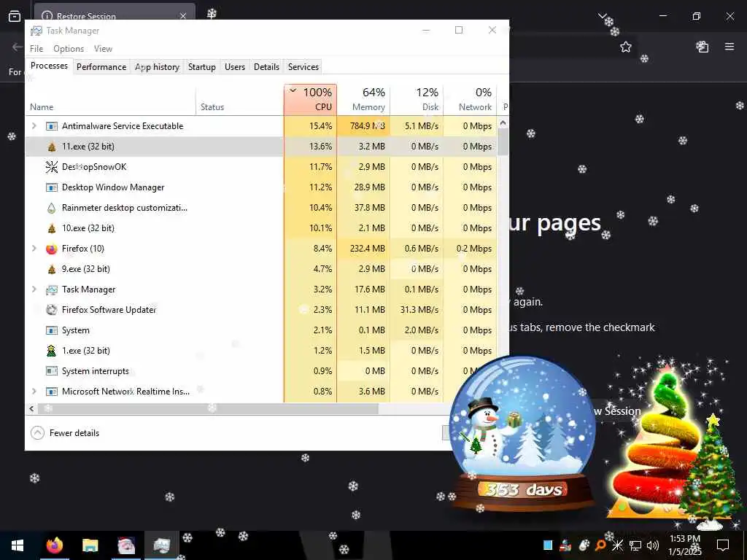Click the System interrupts process icon
This screenshot has height=560, width=747.
[x=52, y=371]
